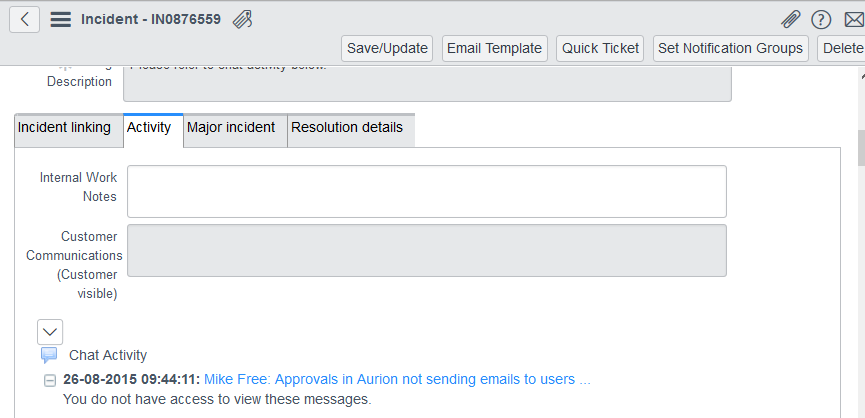Click the Quick Ticket button
The height and width of the screenshot is (418, 865).
[x=600, y=49]
